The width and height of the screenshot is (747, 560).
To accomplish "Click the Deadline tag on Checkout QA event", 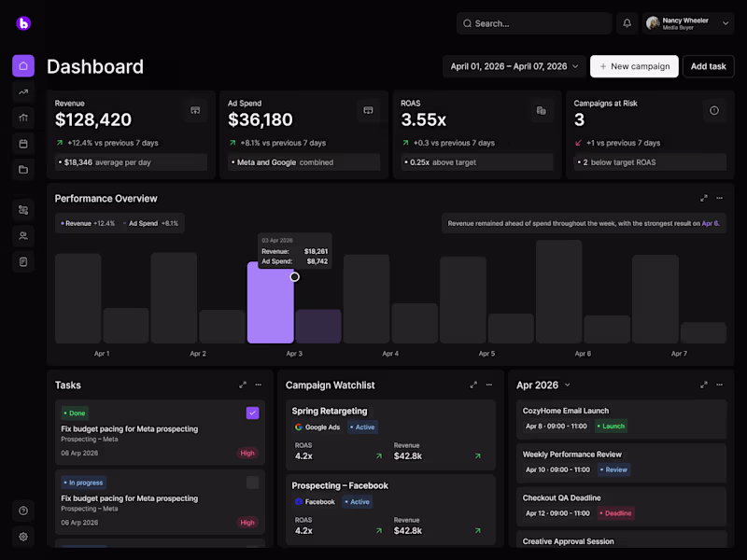I will pos(615,513).
